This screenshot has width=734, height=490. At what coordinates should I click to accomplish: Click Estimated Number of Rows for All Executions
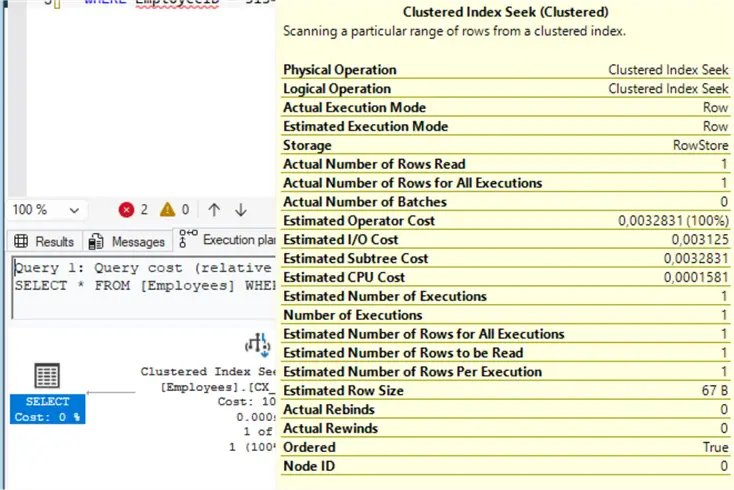coord(506,334)
